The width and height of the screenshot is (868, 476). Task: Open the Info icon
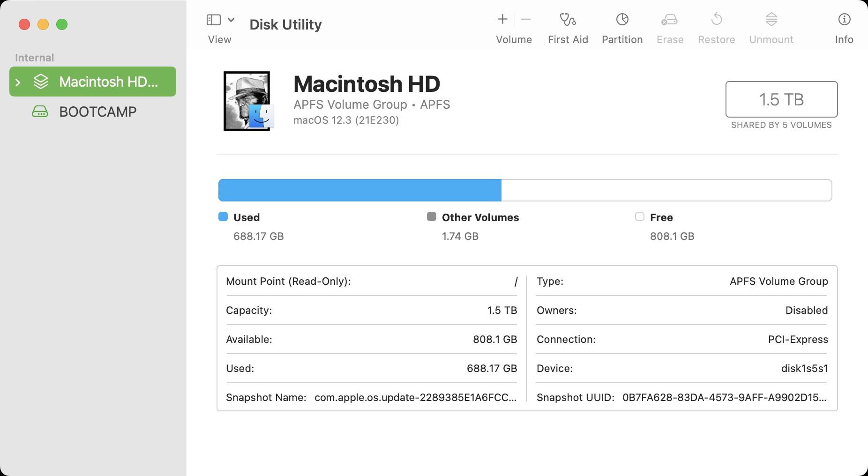844,19
